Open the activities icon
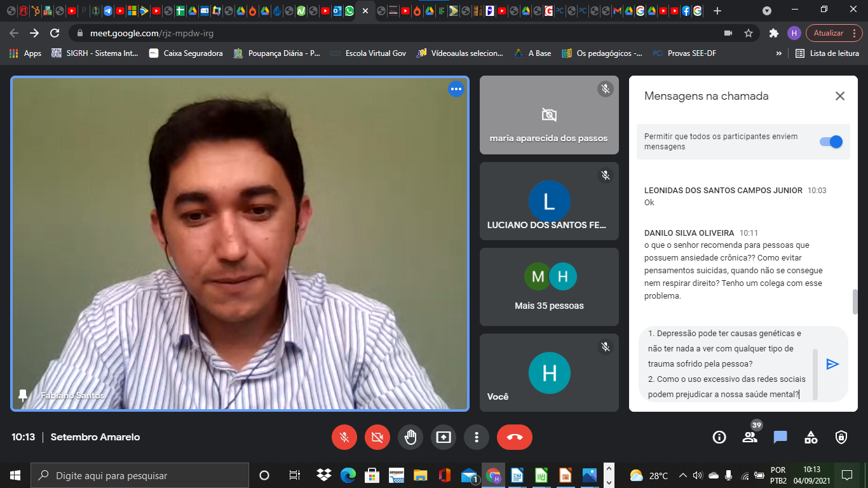This screenshot has width=868, height=488. [x=811, y=437]
